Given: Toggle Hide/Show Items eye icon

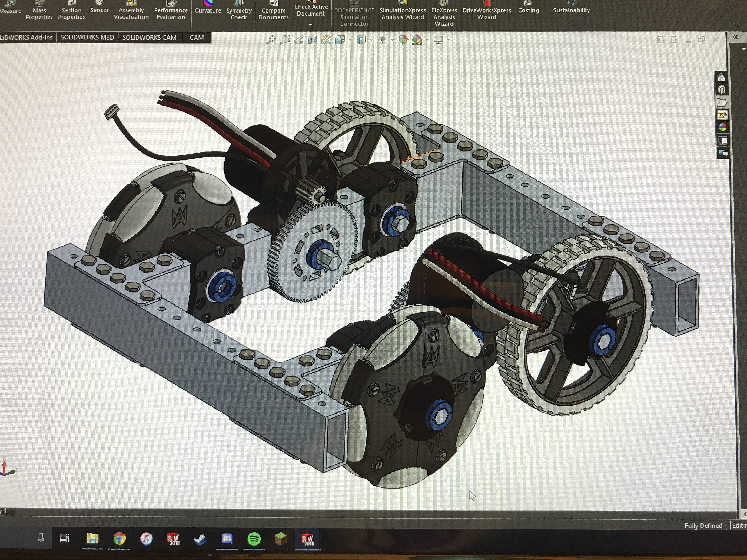Looking at the screenshot, I should (x=382, y=40).
